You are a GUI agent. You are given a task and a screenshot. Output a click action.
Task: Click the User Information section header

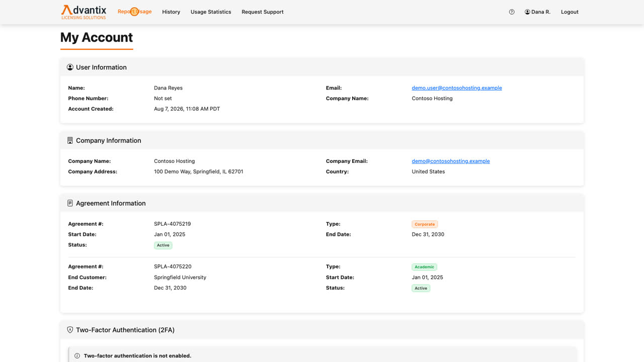322,67
